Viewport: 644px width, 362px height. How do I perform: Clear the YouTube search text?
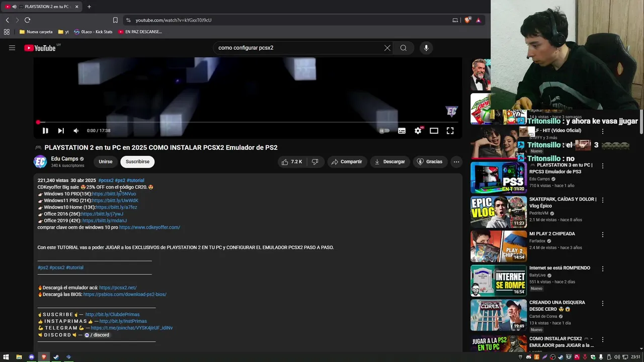tap(387, 48)
